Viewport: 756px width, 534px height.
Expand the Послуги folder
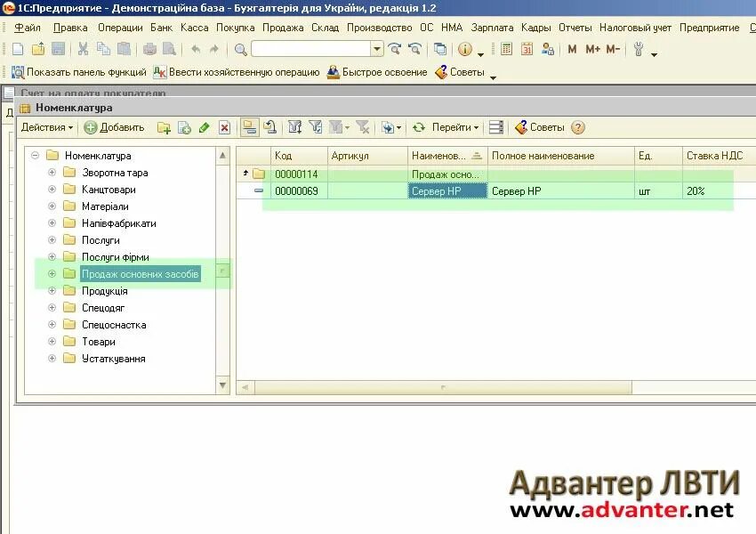tap(52, 239)
